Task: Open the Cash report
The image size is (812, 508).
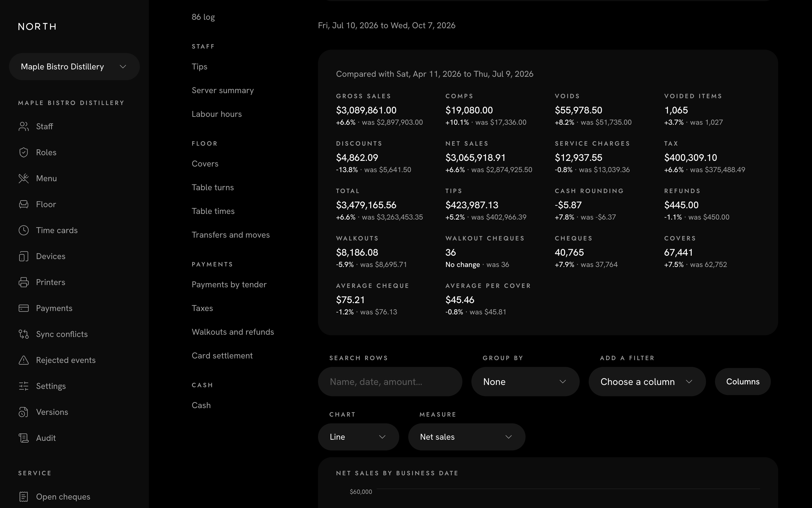Action: click(x=201, y=405)
